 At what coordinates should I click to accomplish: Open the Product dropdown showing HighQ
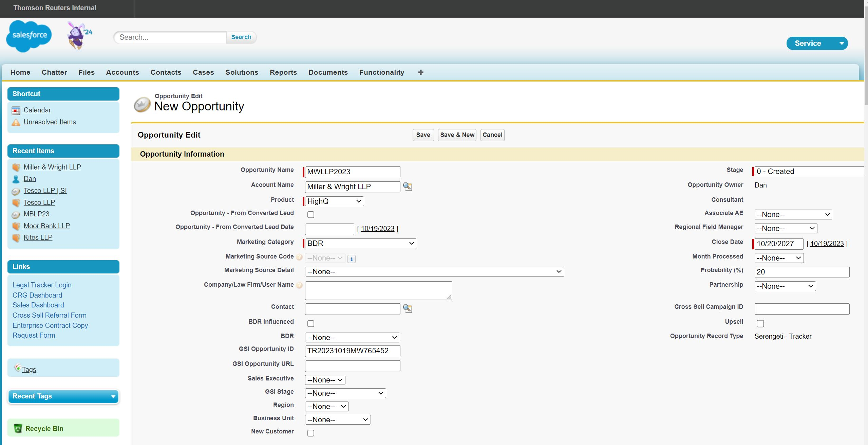click(x=335, y=201)
